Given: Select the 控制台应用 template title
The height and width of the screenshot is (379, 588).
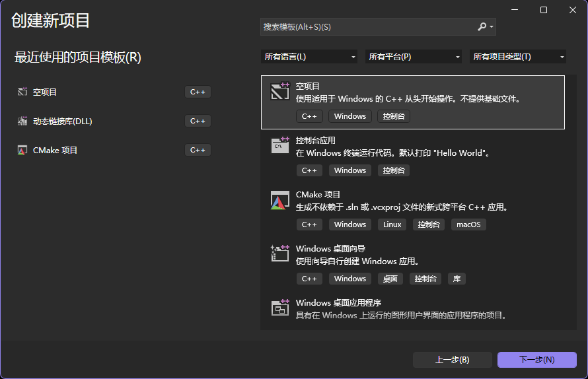Looking at the screenshot, I should (315, 141).
